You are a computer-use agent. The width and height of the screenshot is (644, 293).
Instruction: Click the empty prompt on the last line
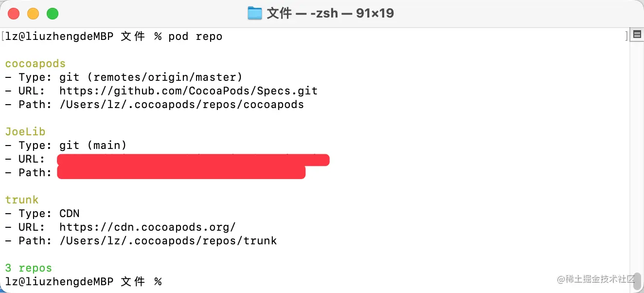(x=168, y=281)
